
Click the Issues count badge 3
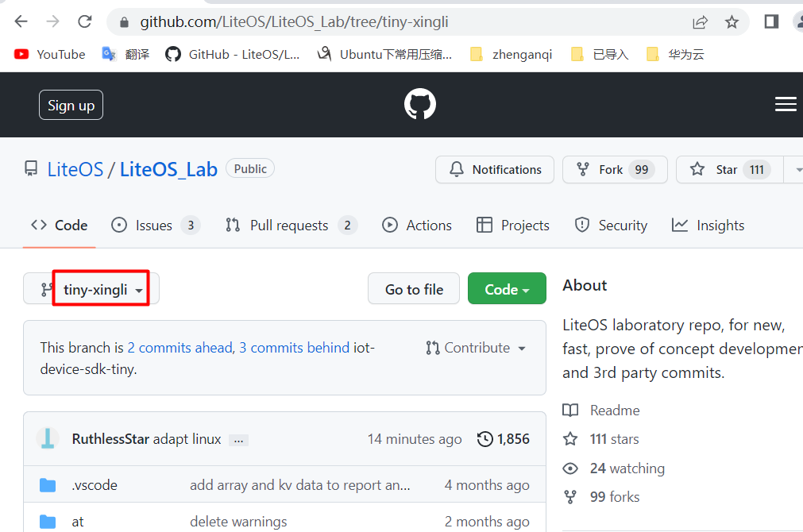point(191,226)
